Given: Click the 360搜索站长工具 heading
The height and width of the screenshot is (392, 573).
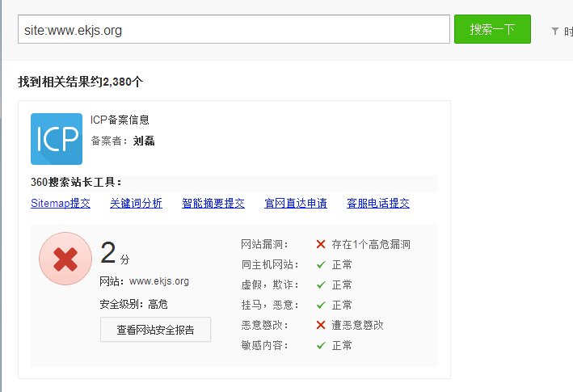Looking at the screenshot, I should [x=76, y=182].
